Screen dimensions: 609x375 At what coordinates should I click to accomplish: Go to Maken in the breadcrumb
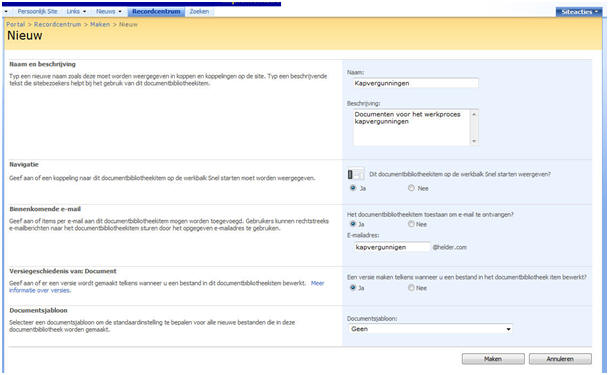point(100,24)
